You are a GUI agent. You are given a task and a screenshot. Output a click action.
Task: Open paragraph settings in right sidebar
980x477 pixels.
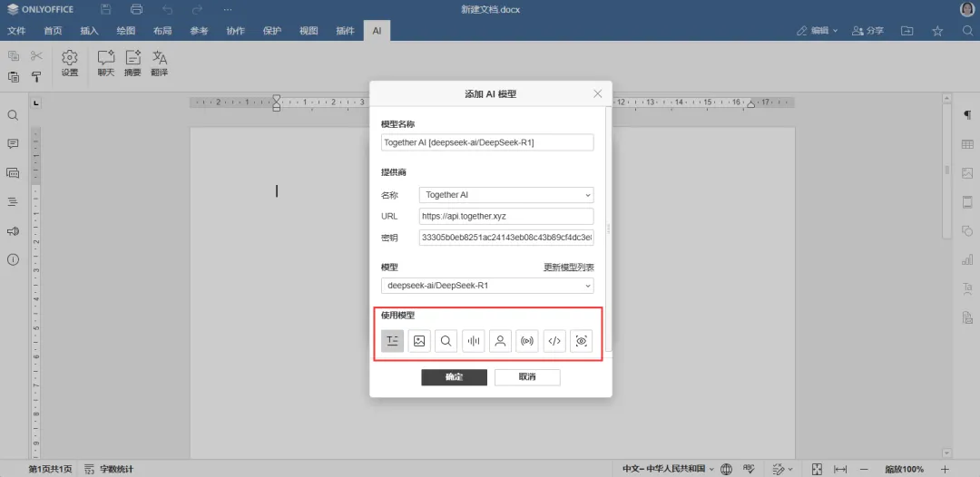(x=967, y=115)
